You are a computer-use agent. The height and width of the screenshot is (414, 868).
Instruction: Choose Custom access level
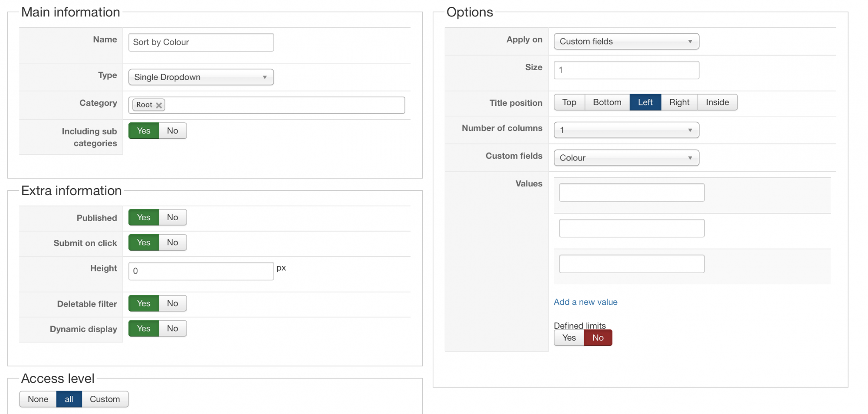pyautogui.click(x=105, y=399)
